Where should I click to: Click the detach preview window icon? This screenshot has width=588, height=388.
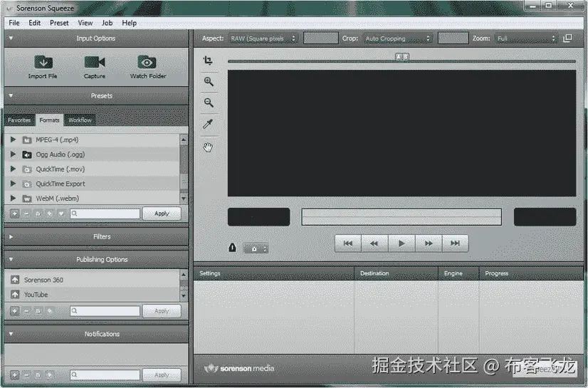pyautogui.click(x=568, y=38)
